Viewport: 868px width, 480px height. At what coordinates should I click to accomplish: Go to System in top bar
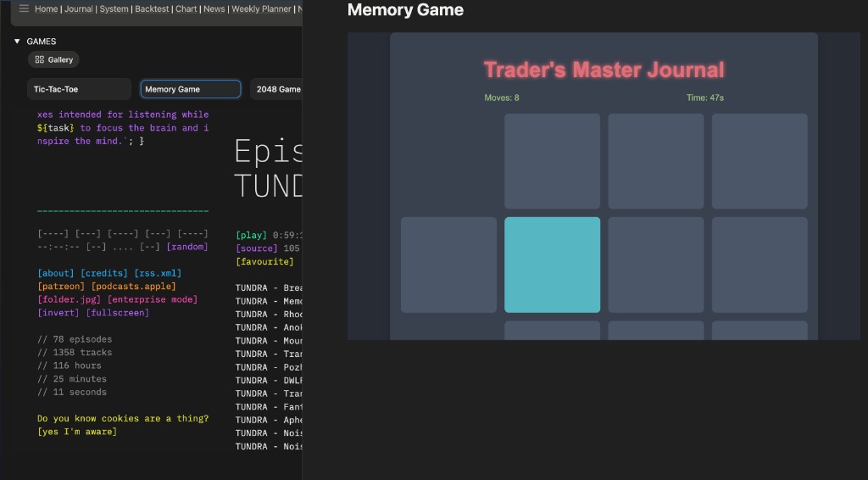point(114,8)
